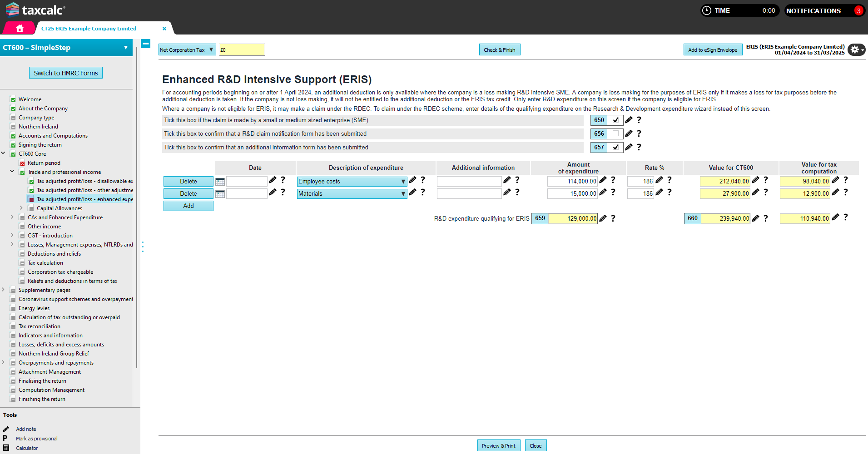Click the Check & Finish button
The image size is (868, 454).
click(499, 50)
